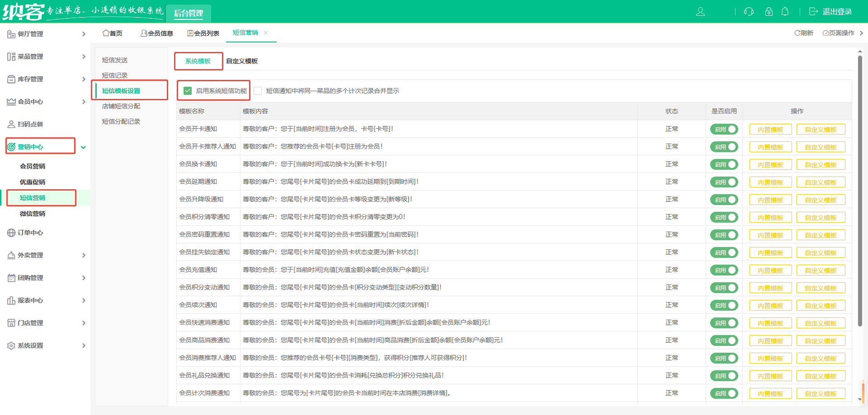The image size is (868, 415).
Task: Click the 订单中心 globe icon
Action: coord(11,233)
